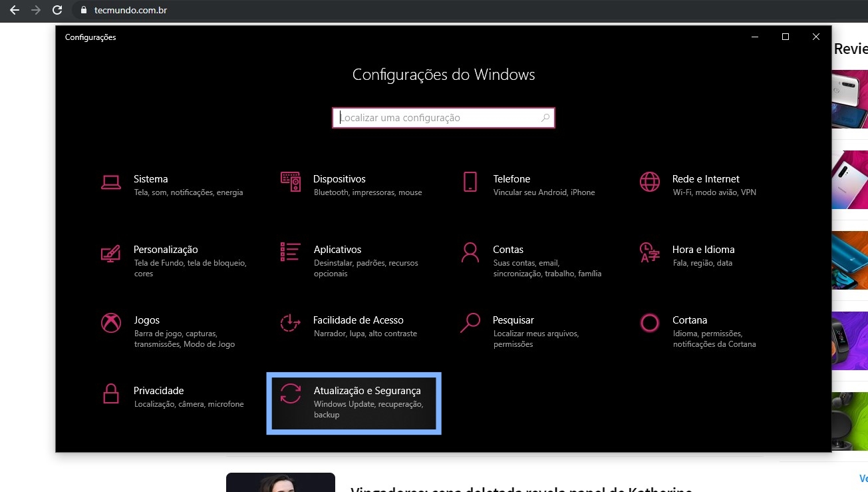868x492 pixels.
Task: Select the Pesquisar category title
Action: (513, 320)
